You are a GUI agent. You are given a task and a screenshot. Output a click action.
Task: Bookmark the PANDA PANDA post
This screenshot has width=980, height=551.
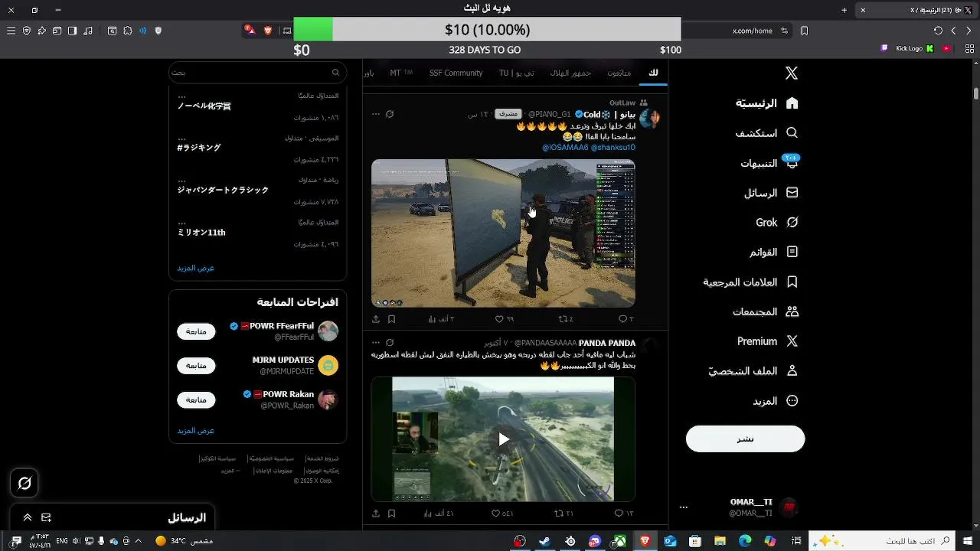[391, 514]
